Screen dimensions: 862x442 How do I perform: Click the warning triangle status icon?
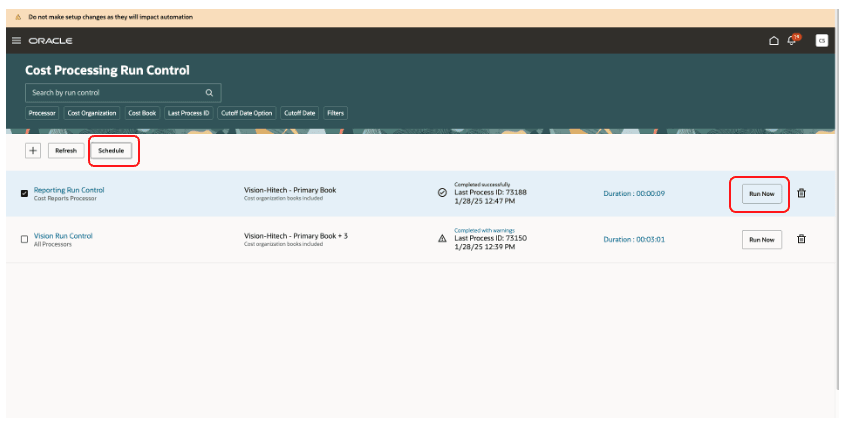(x=442, y=239)
